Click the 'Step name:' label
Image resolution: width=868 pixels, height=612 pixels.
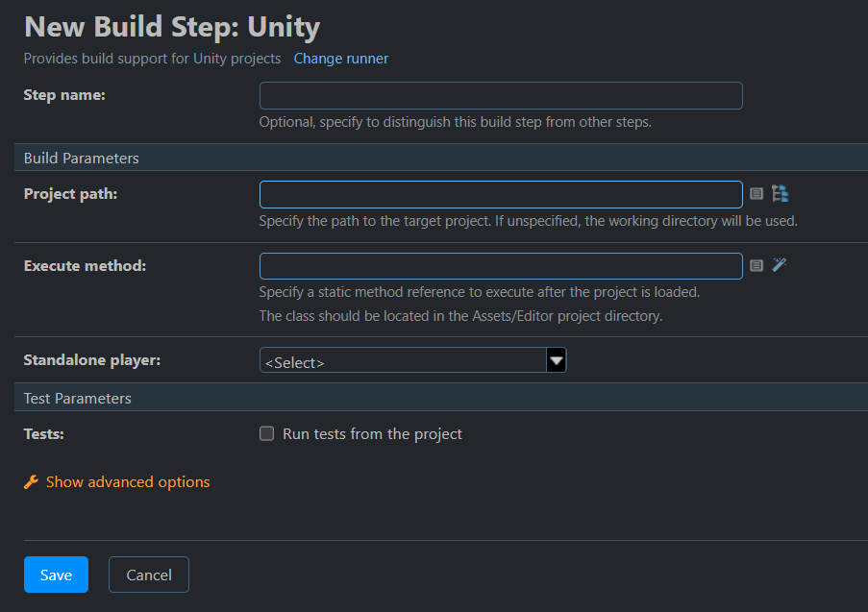point(64,95)
